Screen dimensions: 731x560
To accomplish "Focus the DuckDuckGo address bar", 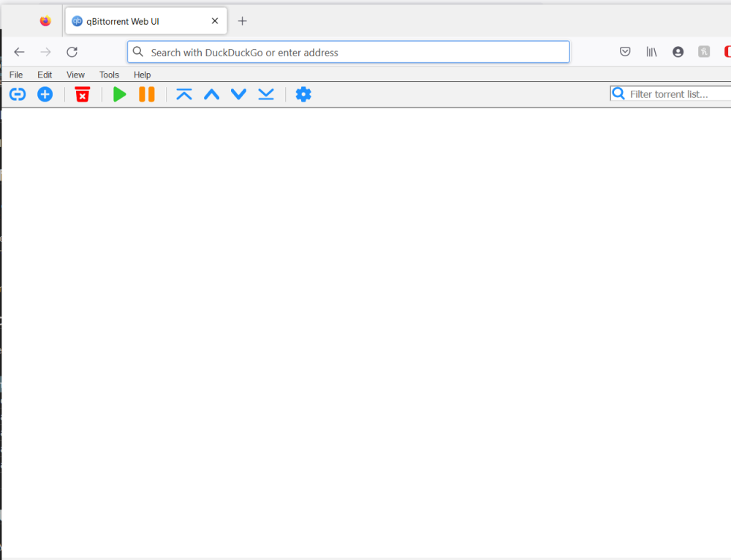I will click(x=348, y=52).
